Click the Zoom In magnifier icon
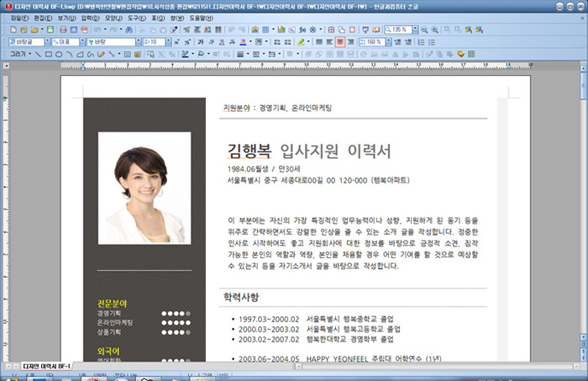This screenshot has width=588, height=381. [x=435, y=29]
